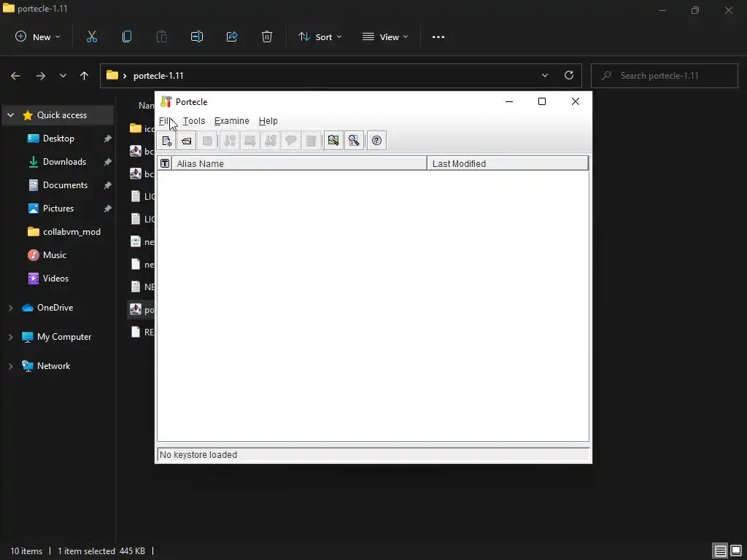Click Cut icon in Explorer toolbar
Screen dimensions: 747x560
[x=92, y=36]
